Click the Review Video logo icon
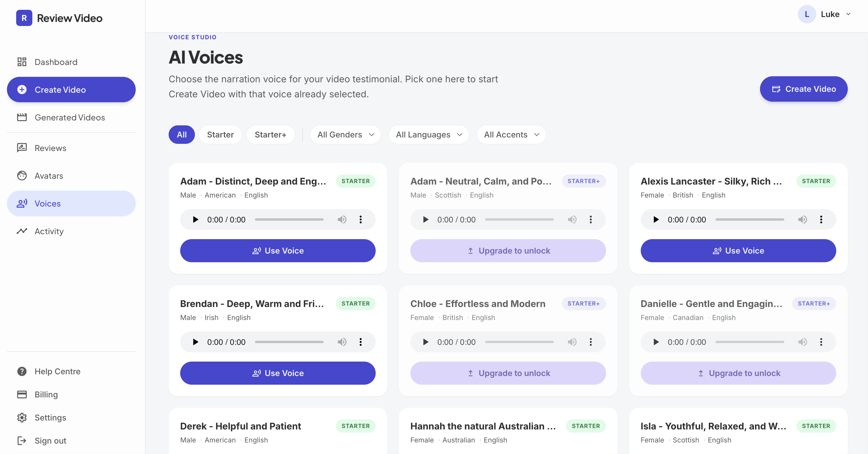 (24, 18)
